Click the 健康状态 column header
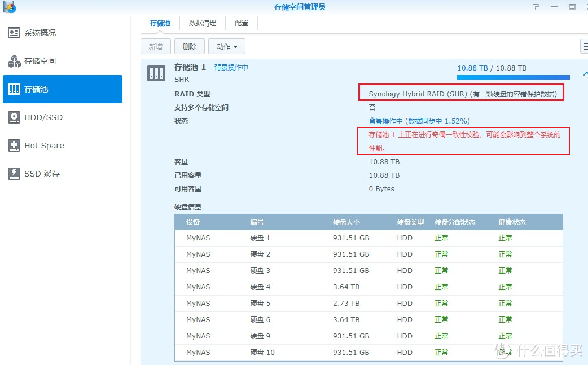The image size is (588, 365). [512, 222]
